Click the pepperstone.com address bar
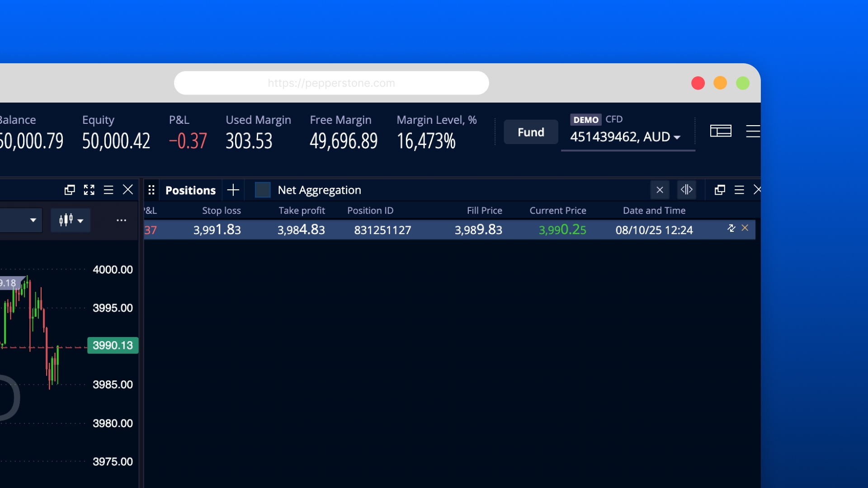Image resolution: width=868 pixels, height=488 pixels. 331,83
